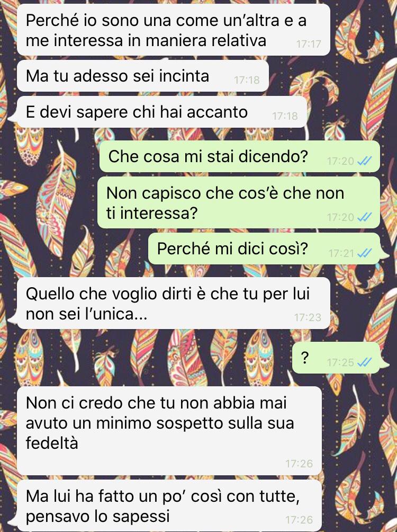Tap 17:21 timestamp on 'Perché mi dici così?'
Viewport: 397px width, 532px height.
point(341,253)
